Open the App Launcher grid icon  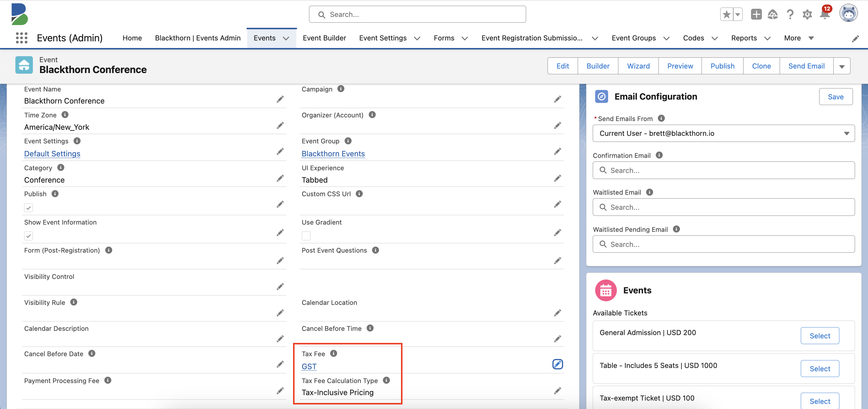(x=22, y=38)
